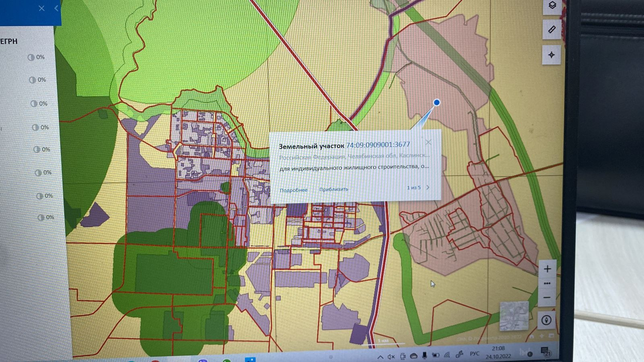Click the "1 из 5" result counter
644x362 pixels.
point(413,187)
